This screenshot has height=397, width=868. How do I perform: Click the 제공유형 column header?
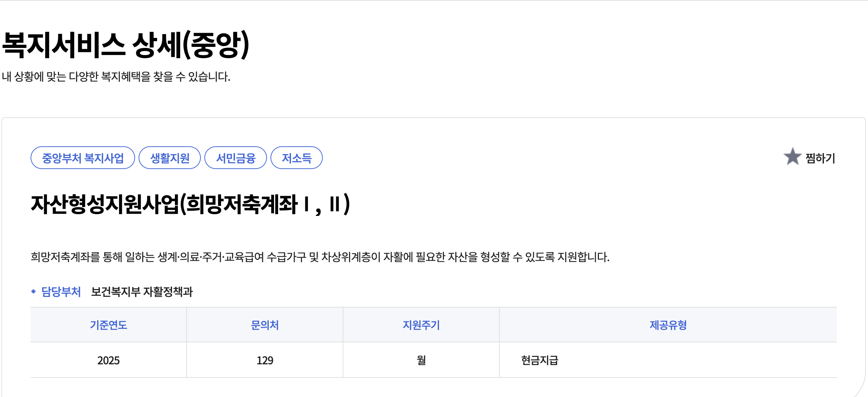pos(668,325)
